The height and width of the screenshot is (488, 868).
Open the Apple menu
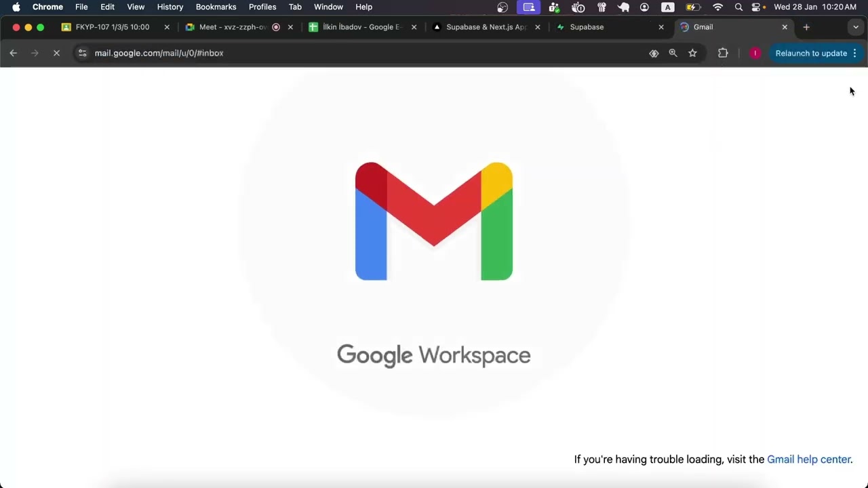(16, 7)
